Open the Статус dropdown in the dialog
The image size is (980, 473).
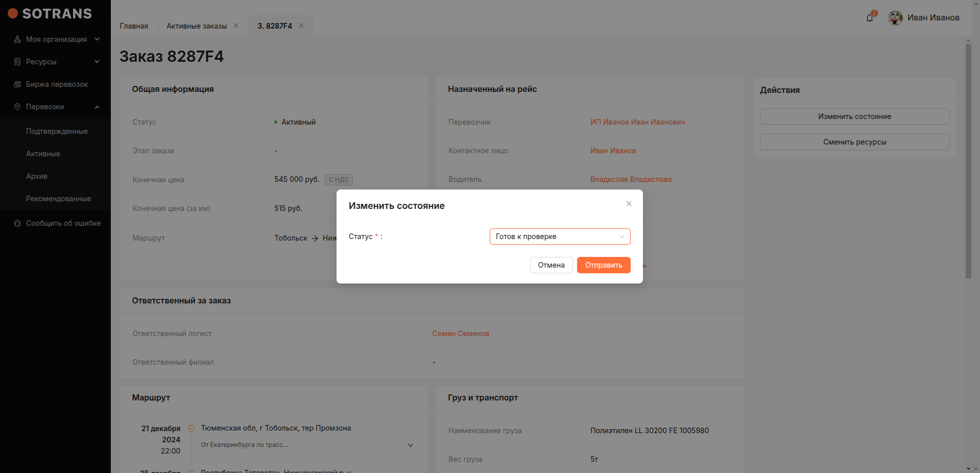(x=560, y=236)
